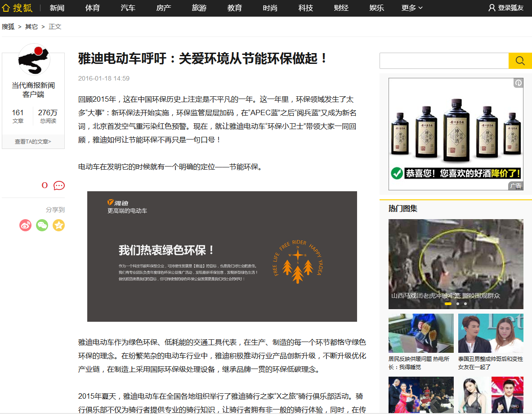Go to the 体育 section
The image size is (532, 414).
[x=93, y=8]
